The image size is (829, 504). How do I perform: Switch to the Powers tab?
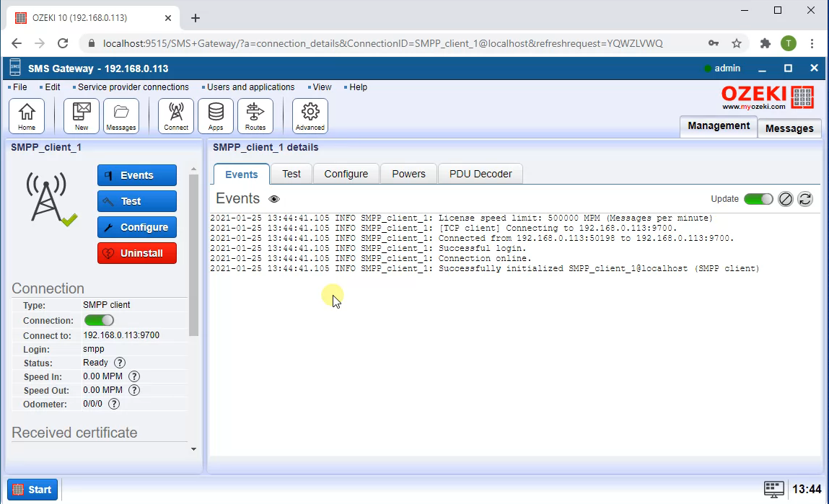pos(408,174)
